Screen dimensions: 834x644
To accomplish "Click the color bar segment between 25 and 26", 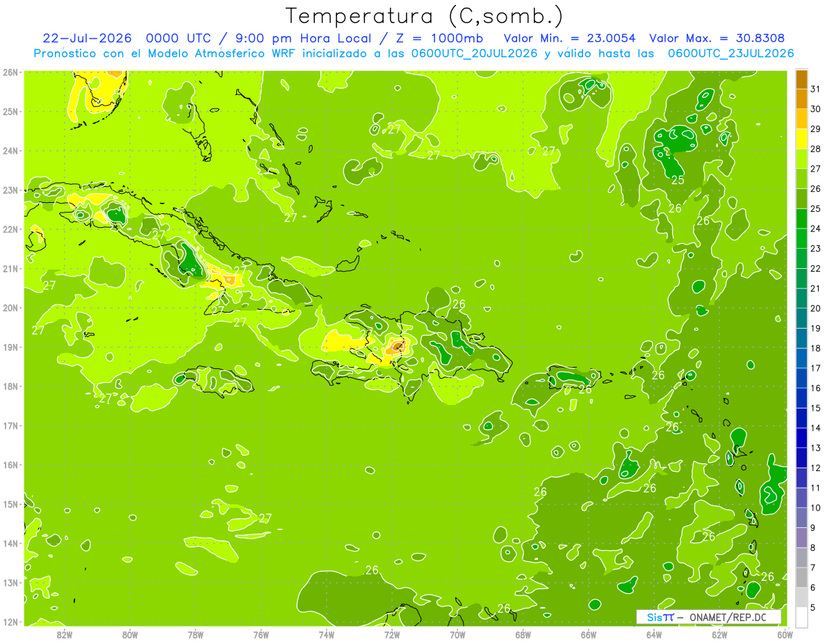I will [801, 198].
